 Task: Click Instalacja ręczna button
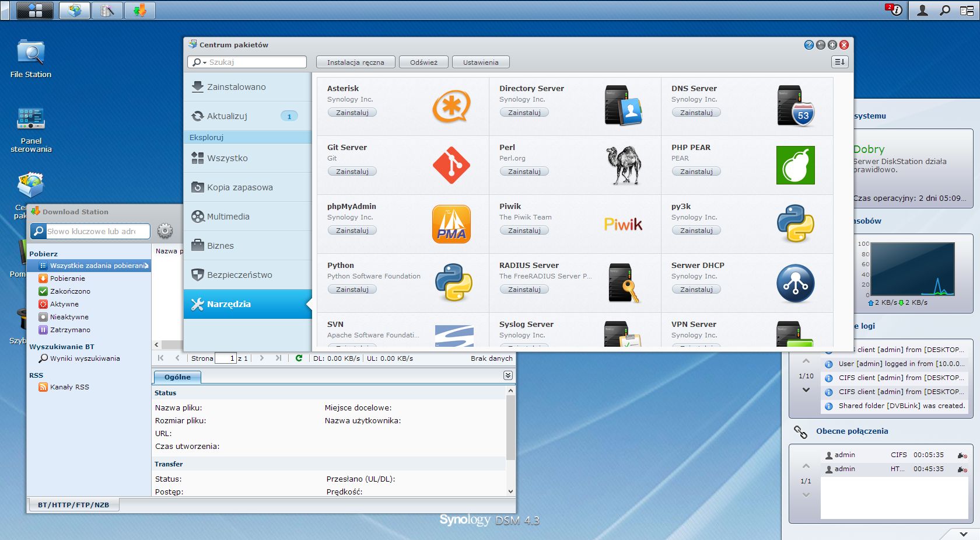(355, 62)
